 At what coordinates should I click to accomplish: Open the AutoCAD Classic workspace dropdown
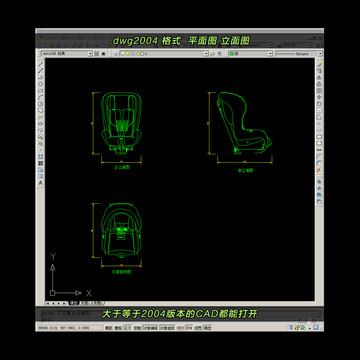point(67,53)
